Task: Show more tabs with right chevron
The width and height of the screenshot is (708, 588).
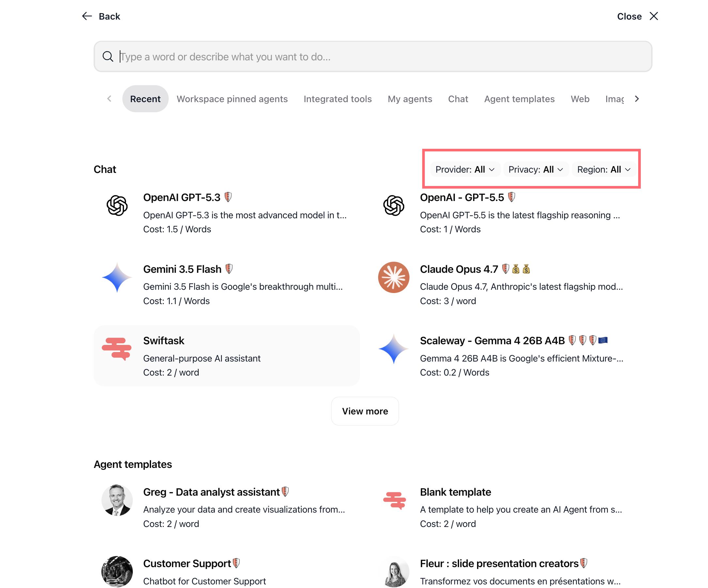Action: [x=637, y=99]
